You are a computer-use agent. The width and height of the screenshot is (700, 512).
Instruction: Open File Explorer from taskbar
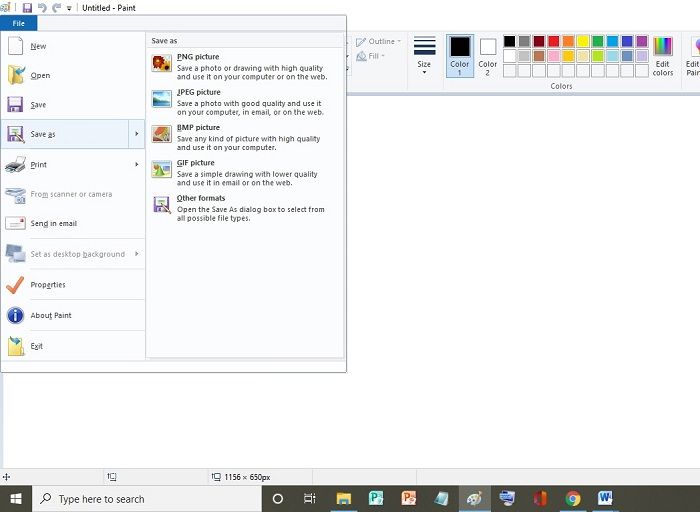coord(344,499)
